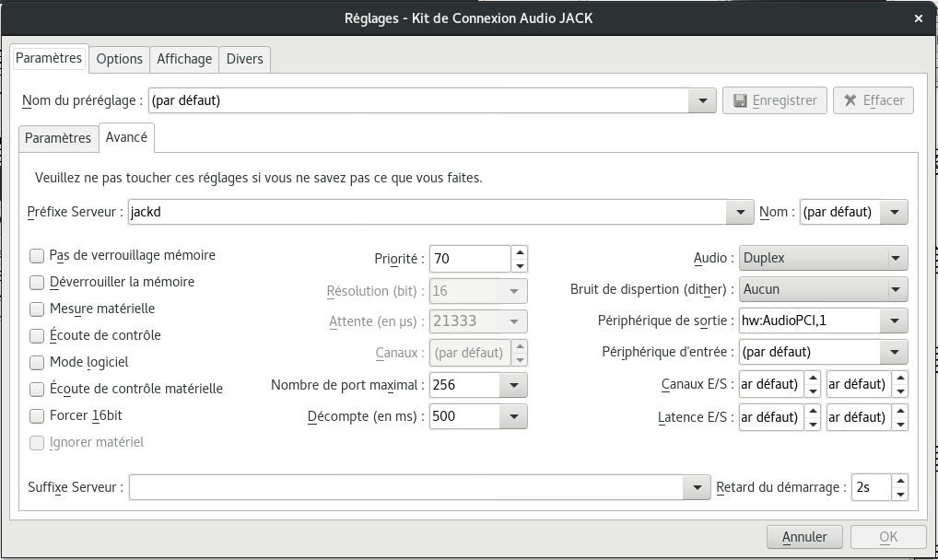Check the Forcer 16bit option

(x=37, y=415)
